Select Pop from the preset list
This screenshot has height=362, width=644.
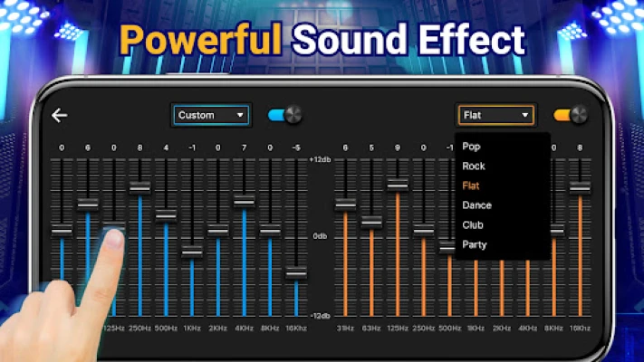472,146
